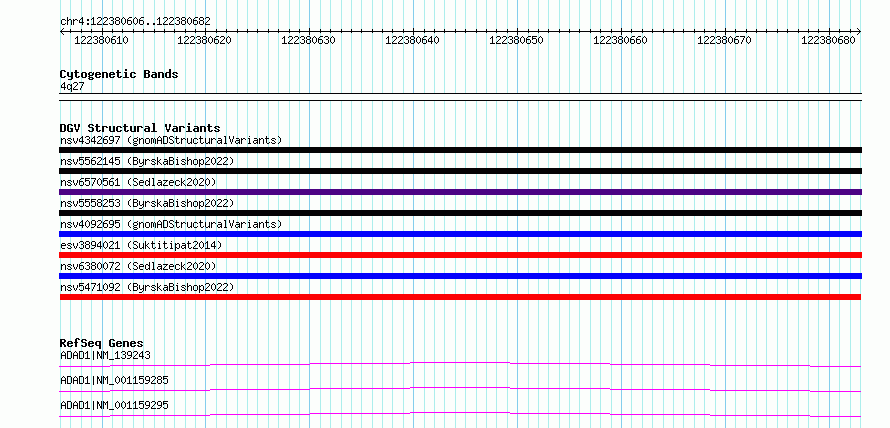Viewport: 890px width, 428px height.
Task: Click the blue bar under nsv4092695
Action: point(460,234)
